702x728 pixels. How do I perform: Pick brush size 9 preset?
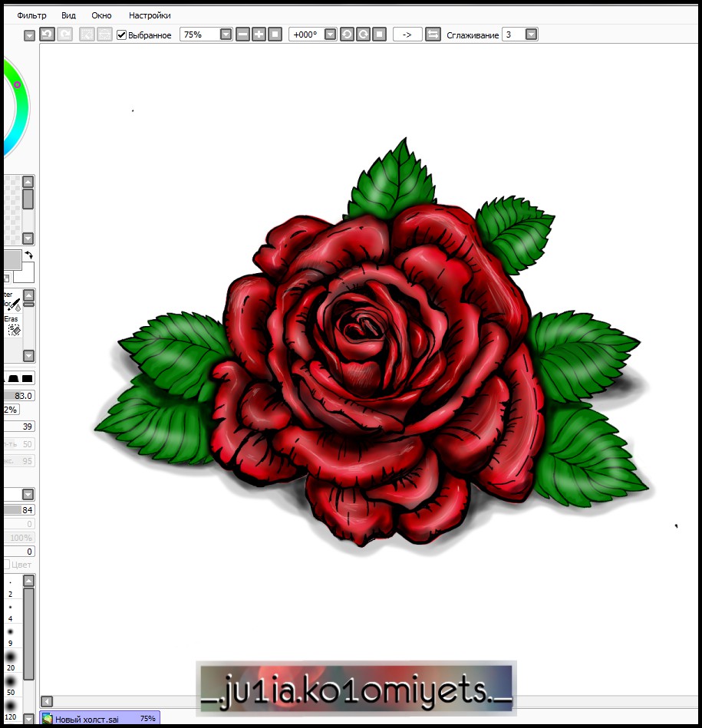(10, 637)
